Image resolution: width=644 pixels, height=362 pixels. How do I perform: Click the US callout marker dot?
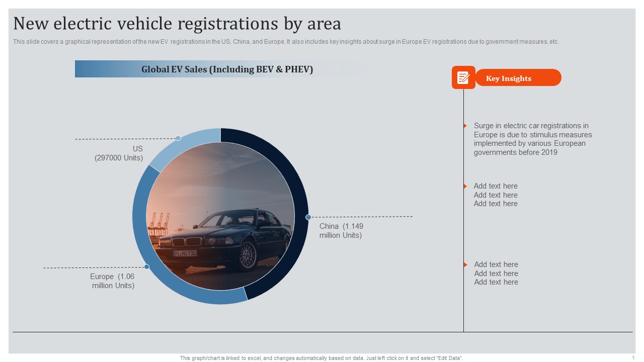(178, 138)
